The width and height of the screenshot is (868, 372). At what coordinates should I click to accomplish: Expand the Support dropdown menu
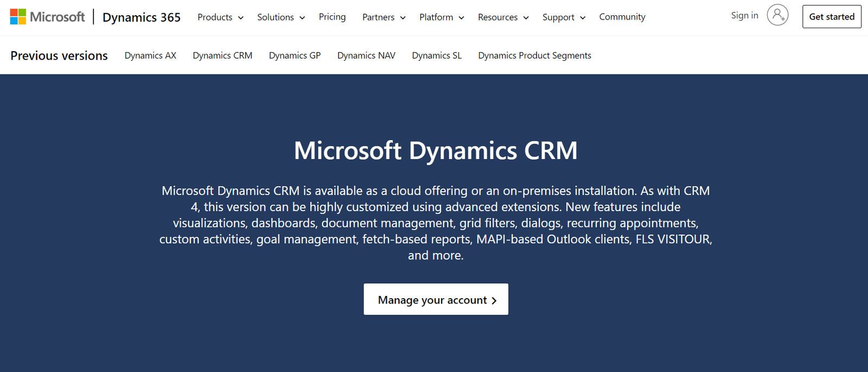[564, 17]
